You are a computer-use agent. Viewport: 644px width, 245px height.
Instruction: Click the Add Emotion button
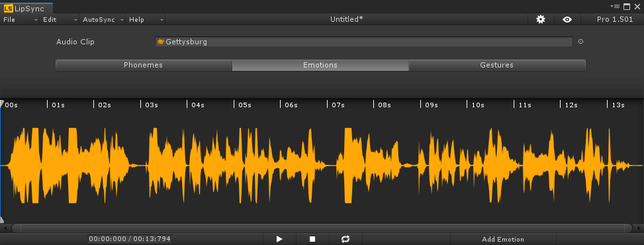click(503, 239)
